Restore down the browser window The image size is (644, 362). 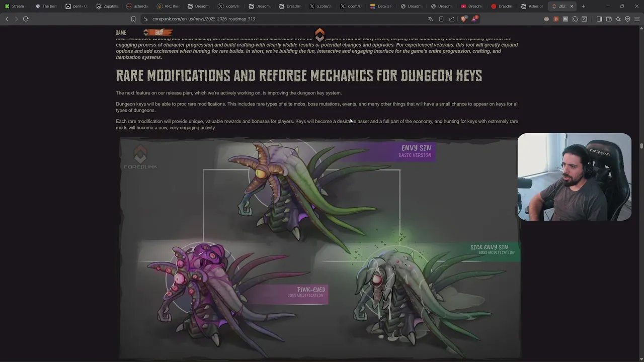click(x=622, y=6)
